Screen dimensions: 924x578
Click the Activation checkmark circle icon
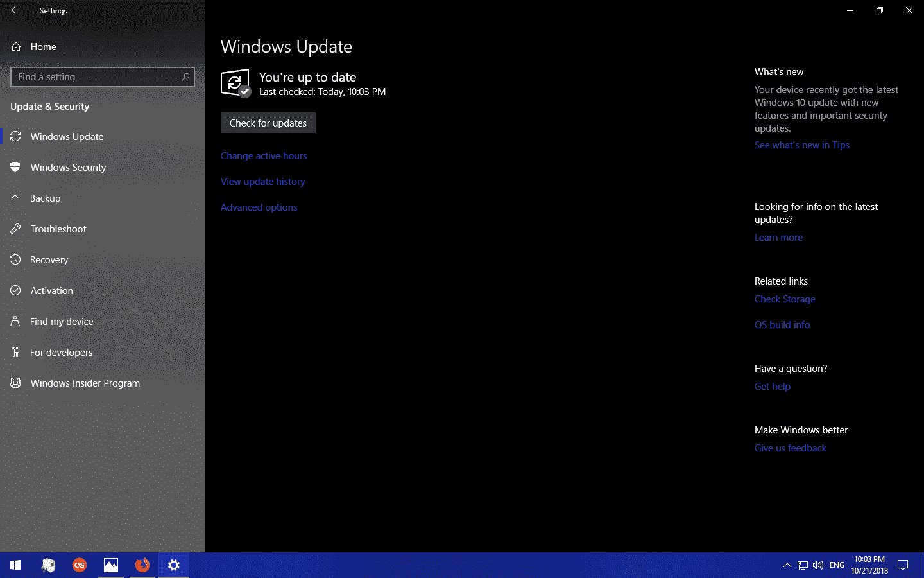tap(15, 290)
